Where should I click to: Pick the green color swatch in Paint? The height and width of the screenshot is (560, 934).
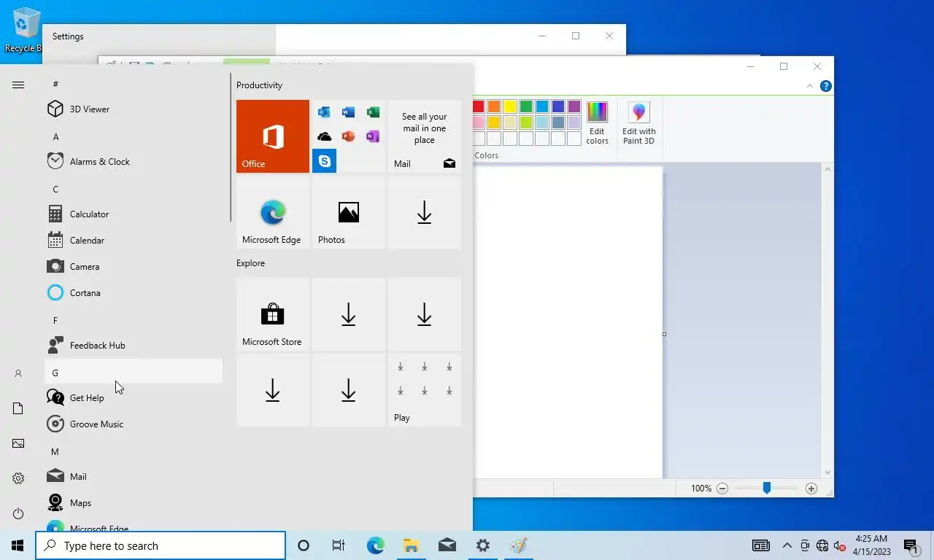tap(526, 106)
